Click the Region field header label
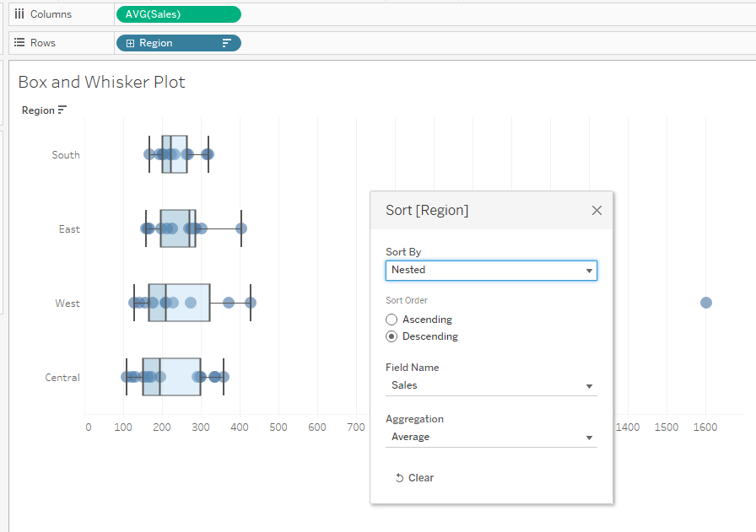 click(38, 110)
